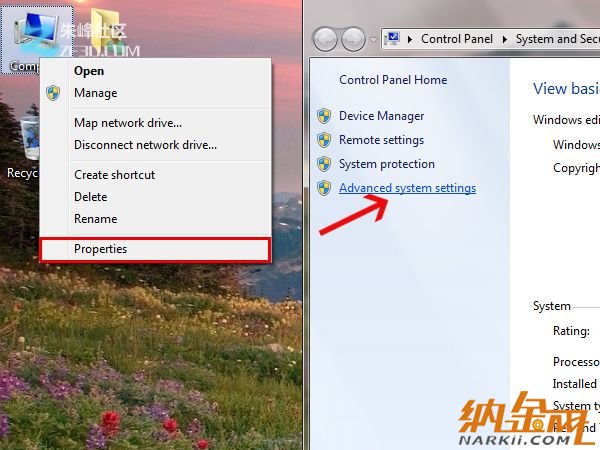Open the Control Panel Home link
This screenshot has height=450, width=600.
click(393, 80)
